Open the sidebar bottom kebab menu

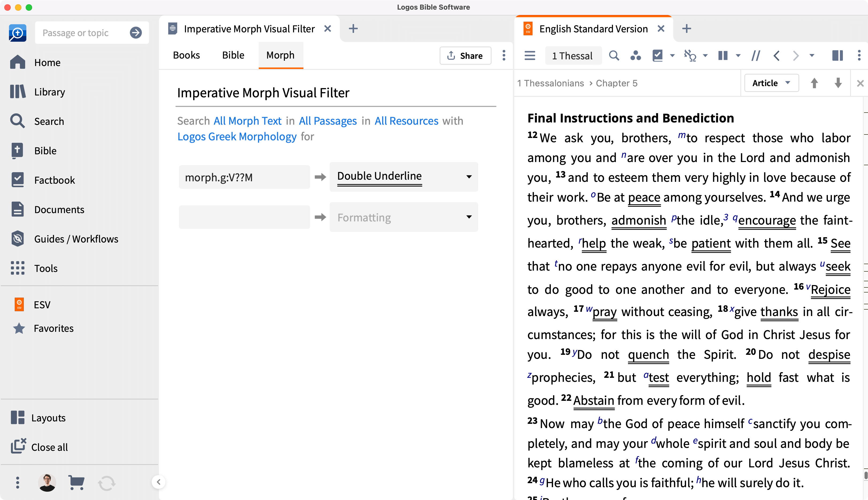pos(17,482)
